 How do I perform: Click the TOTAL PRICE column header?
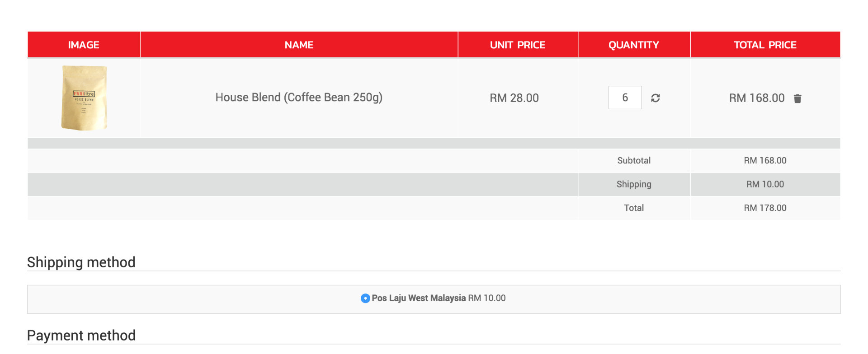tap(765, 45)
